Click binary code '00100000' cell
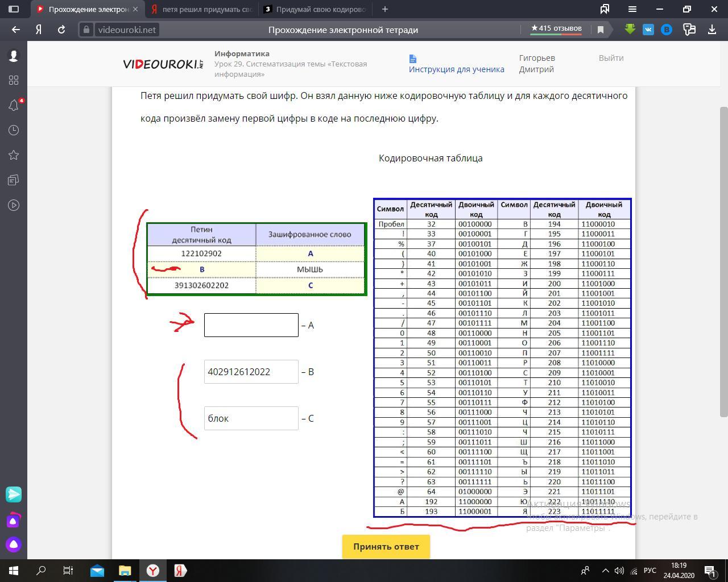 point(475,224)
